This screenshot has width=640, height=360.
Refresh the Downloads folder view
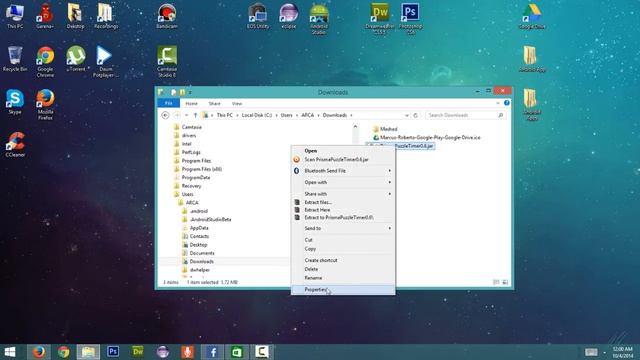pyautogui.click(x=416, y=116)
